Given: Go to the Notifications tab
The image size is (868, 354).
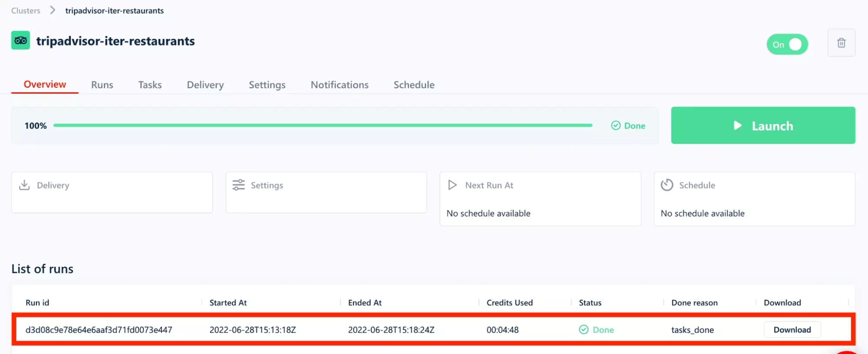Looking at the screenshot, I should (x=340, y=85).
